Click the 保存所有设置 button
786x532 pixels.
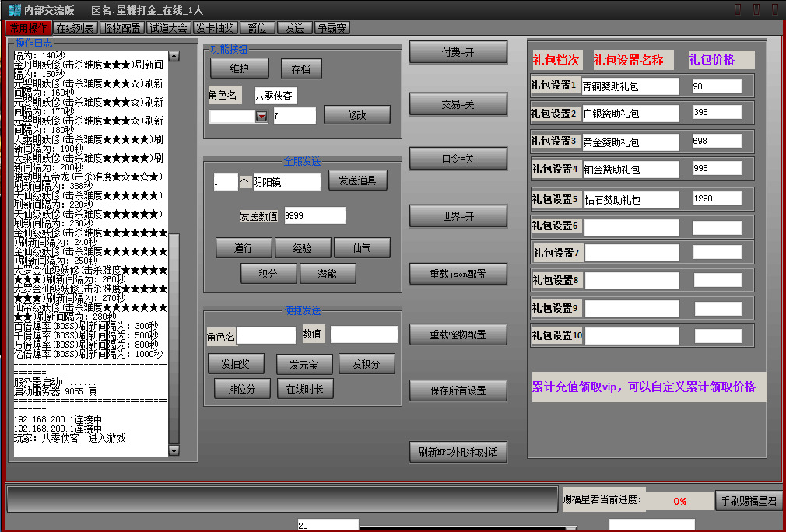click(458, 390)
